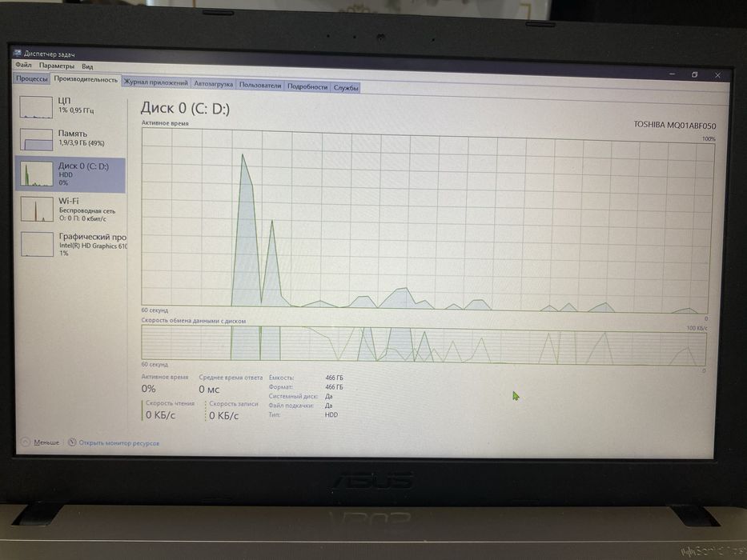This screenshot has height=560, width=747.
Task: Open the Вид menu
Action: point(87,66)
